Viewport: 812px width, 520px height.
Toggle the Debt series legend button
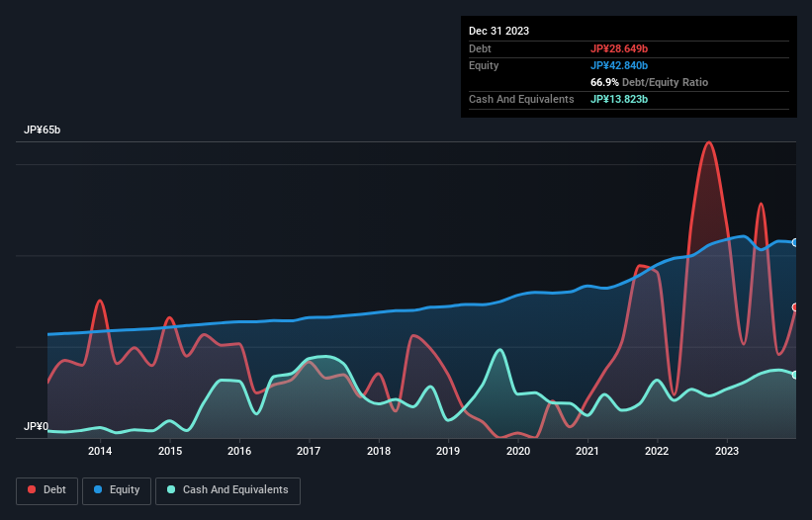coord(47,490)
